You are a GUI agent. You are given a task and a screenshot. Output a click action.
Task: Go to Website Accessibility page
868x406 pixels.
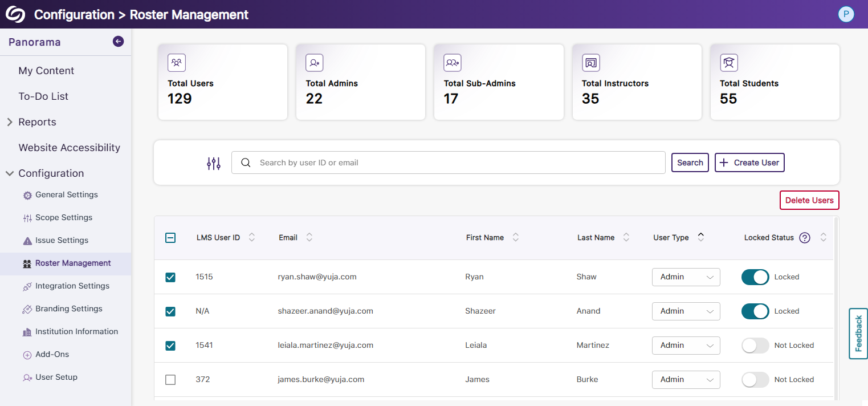[x=69, y=148]
